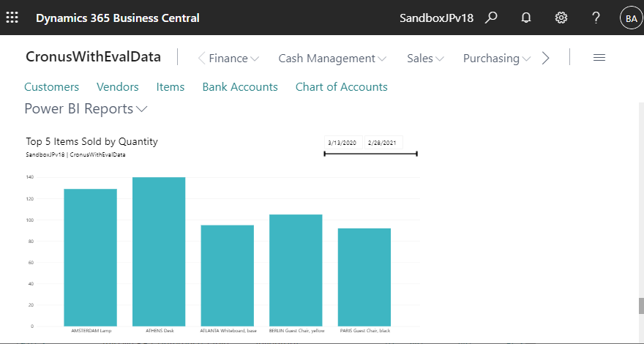644x344 pixels.
Task: Click the PARIS Guest Chair, black axis label
Action: (x=365, y=330)
